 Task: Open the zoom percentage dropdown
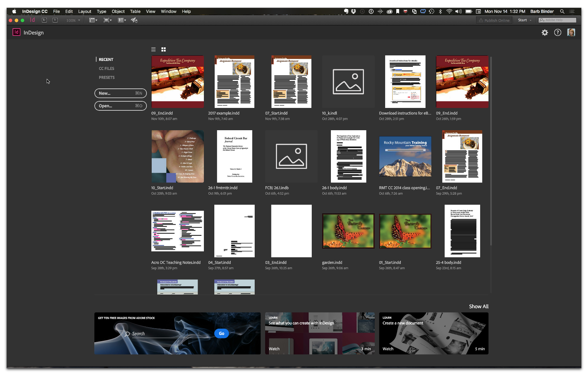(x=73, y=20)
